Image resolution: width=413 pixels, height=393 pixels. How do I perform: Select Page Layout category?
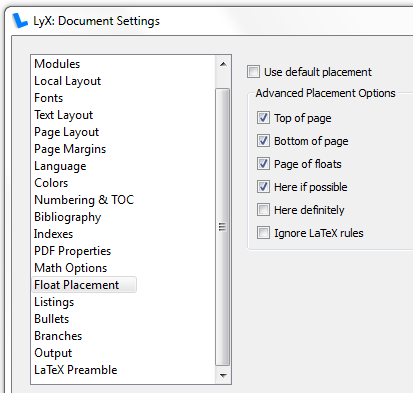(x=67, y=132)
